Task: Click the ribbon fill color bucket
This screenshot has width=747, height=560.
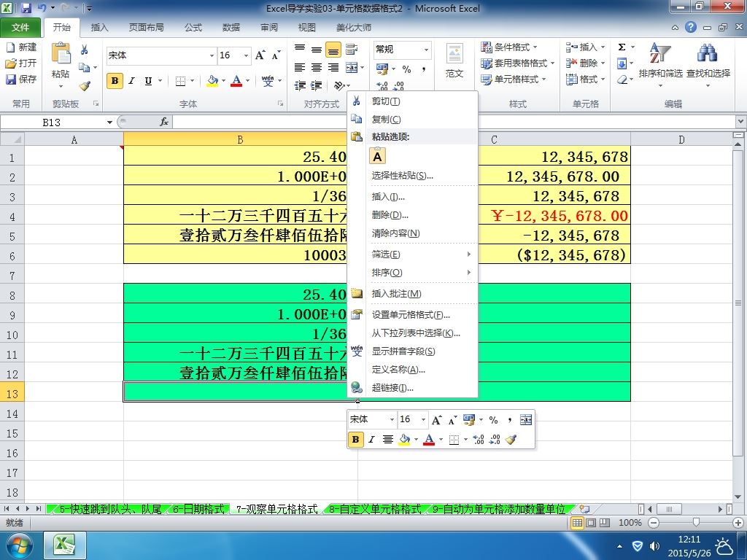Action: (212, 81)
